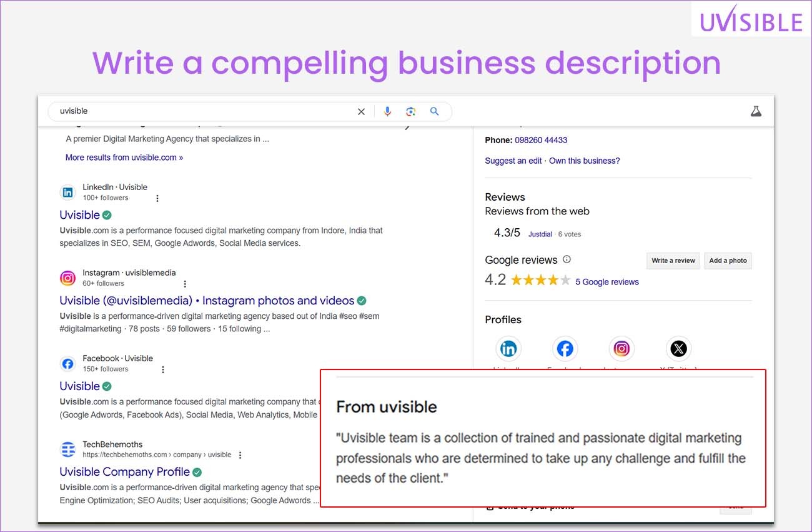
Task: Click the Uvisible logo in top corner
Action: pyautogui.click(x=751, y=21)
